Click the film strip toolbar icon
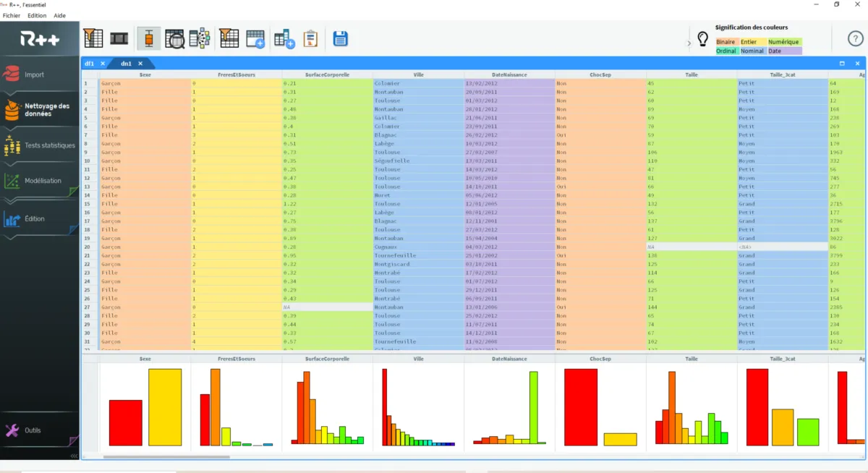This screenshot has height=473, width=868. [119, 38]
